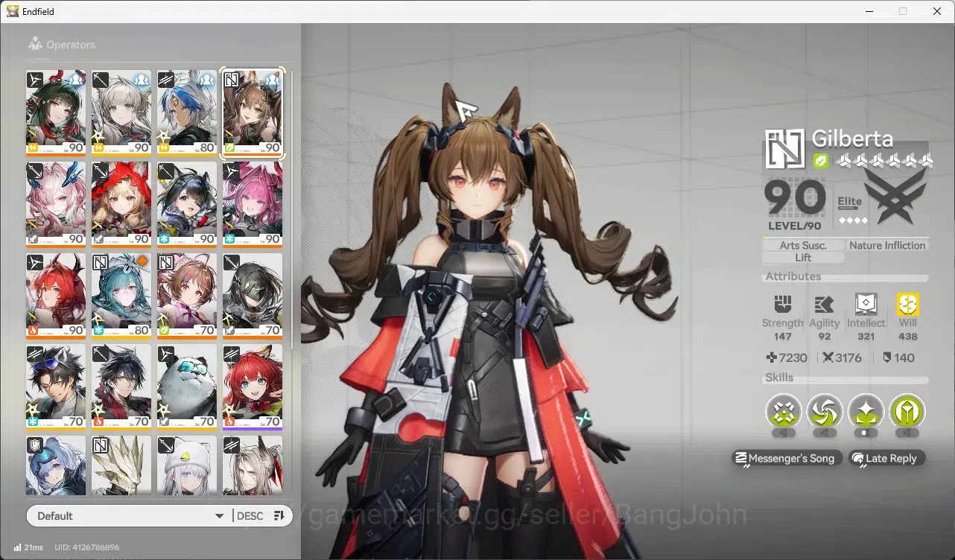Click the Strength value 147
Screen dimensions: 955x560
(x=782, y=337)
